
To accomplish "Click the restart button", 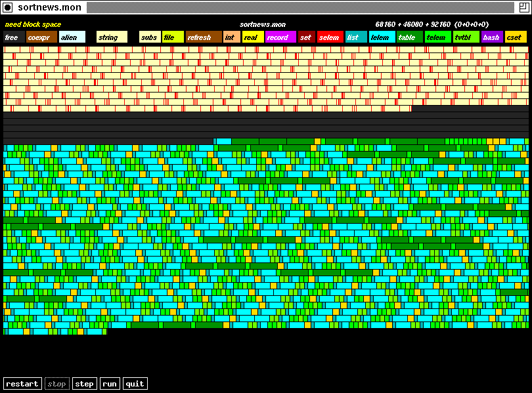I will click(x=23, y=384).
